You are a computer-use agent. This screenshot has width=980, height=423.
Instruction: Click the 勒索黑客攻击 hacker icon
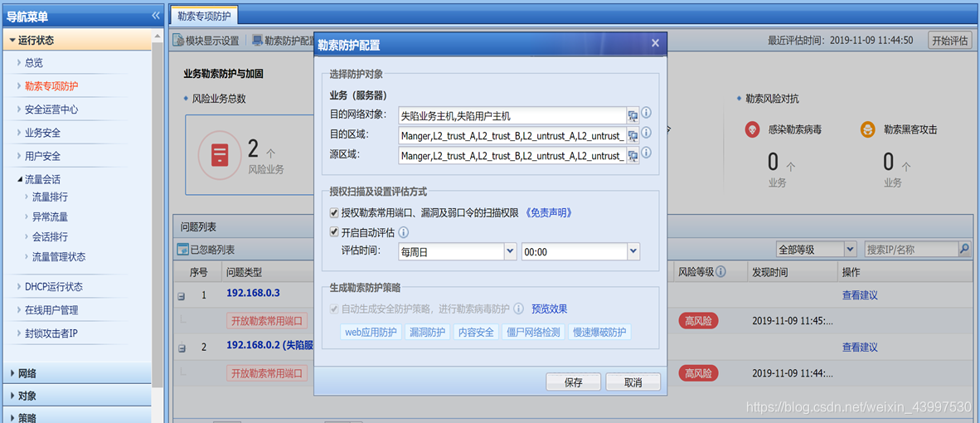click(867, 129)
